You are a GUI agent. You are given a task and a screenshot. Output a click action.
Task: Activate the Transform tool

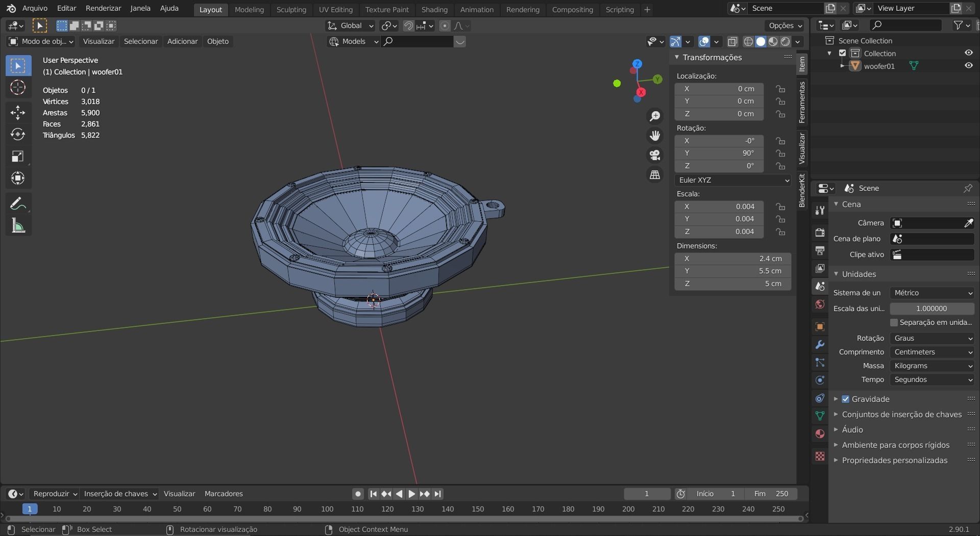[18, 178]
